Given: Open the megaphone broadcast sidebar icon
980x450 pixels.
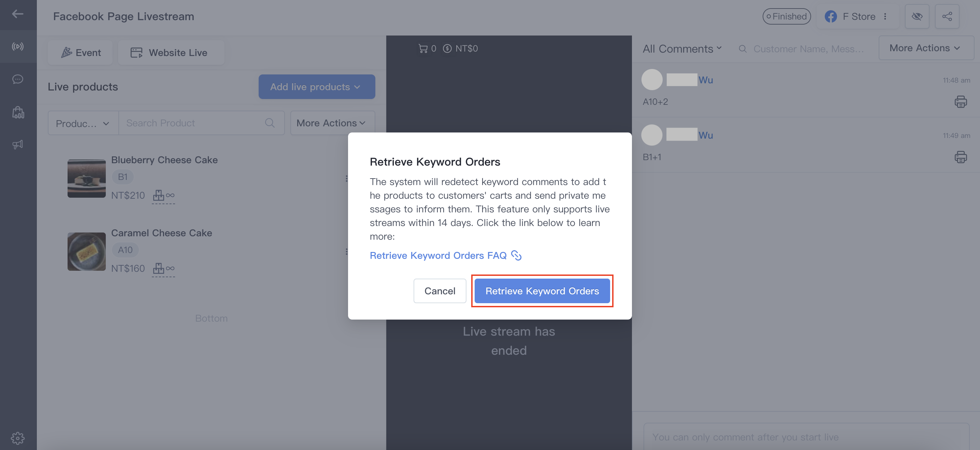Looking at the screenshot, I should 17,144.
